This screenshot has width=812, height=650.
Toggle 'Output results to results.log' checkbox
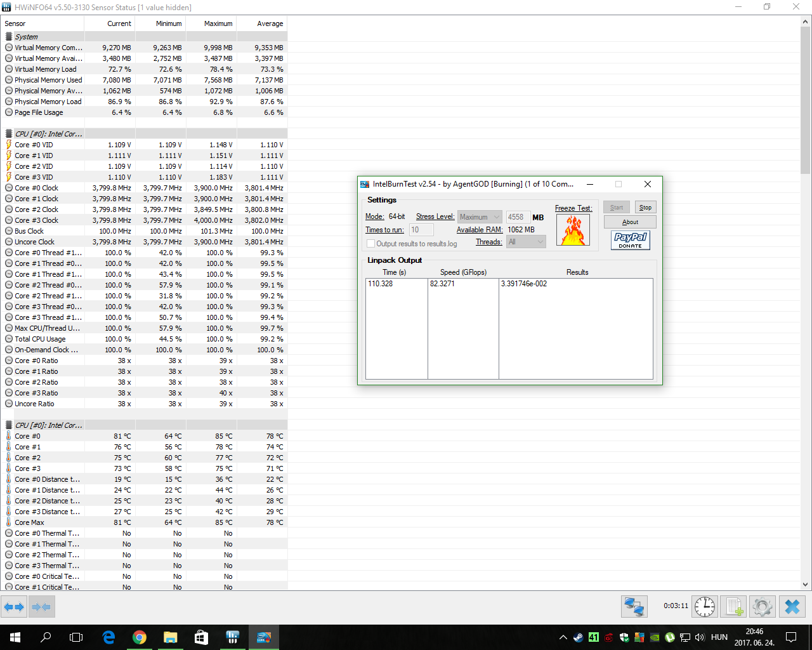[370, 244]
